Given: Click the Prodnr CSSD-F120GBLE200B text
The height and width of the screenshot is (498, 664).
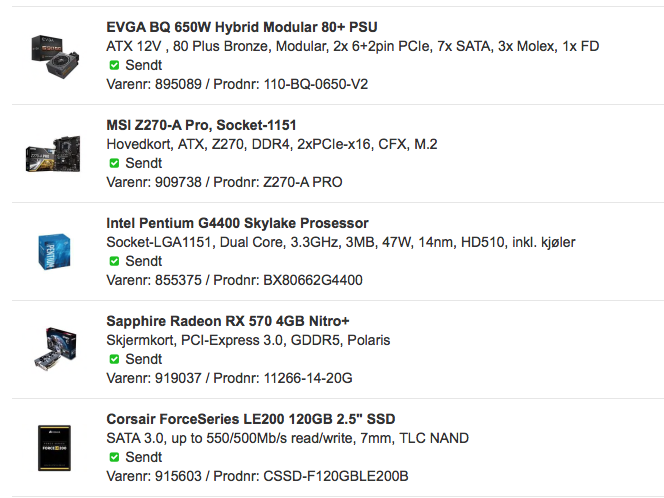Looking at the screenshot, I should [x=311, y=476].
